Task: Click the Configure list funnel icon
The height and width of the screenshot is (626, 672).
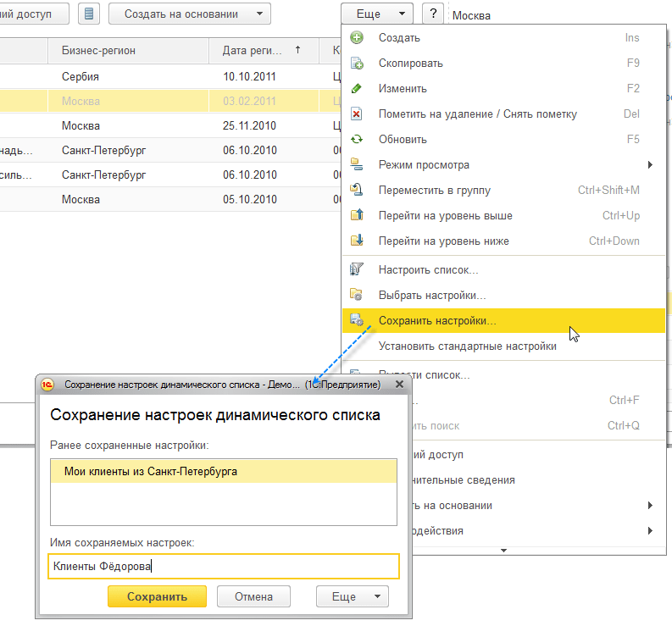Action: [357, 269]
